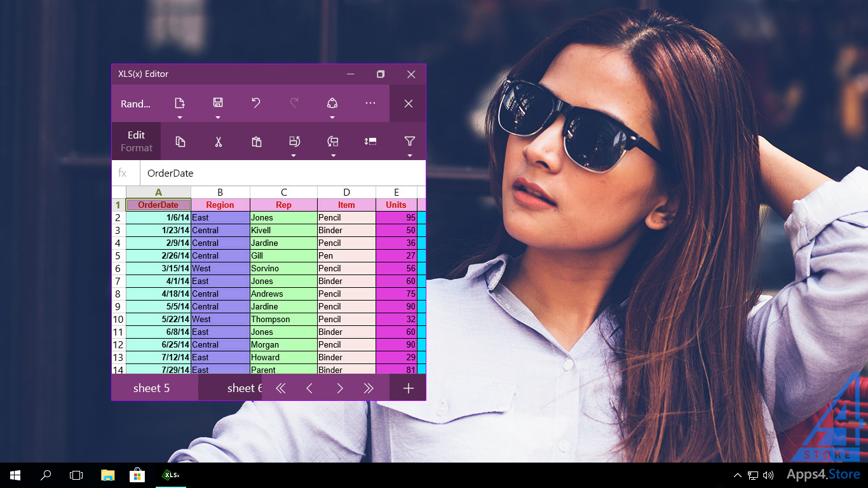Open taskbar Search
The width and height of the screenshot is (868, 488).
[x=46, y=475]
